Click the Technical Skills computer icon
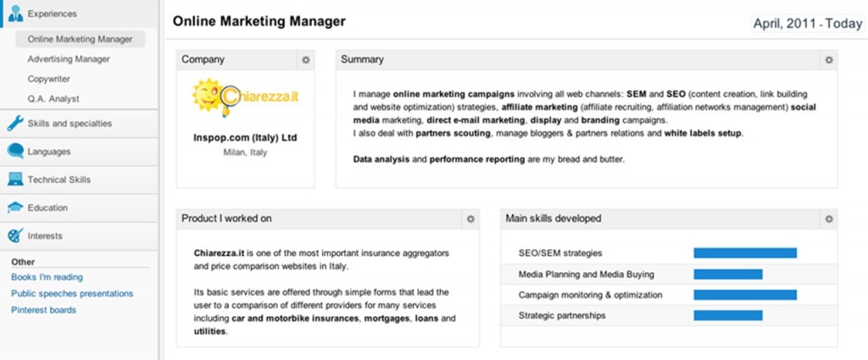Screen dimensions: 868x360 click(14, 180)
